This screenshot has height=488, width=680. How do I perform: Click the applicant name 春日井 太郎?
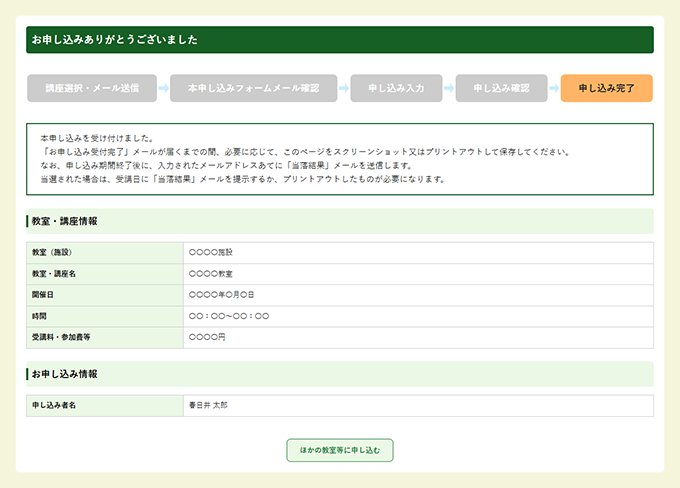[208, 405]
